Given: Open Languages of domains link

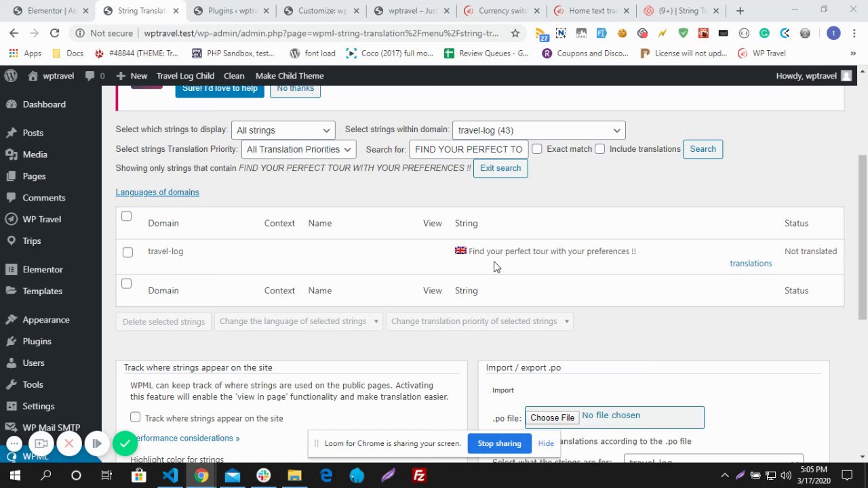Looking at the screenshot, I should [x=157, y=192].
